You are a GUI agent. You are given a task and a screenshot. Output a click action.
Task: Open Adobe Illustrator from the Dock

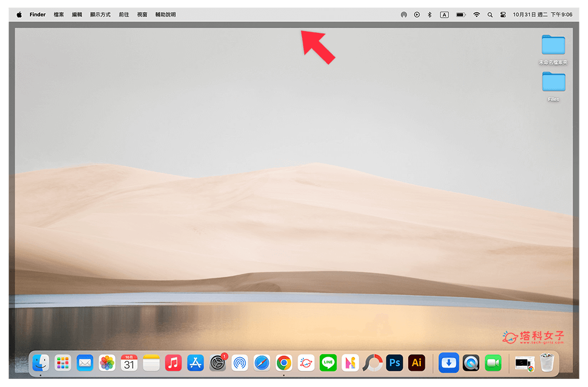[416, 363]
